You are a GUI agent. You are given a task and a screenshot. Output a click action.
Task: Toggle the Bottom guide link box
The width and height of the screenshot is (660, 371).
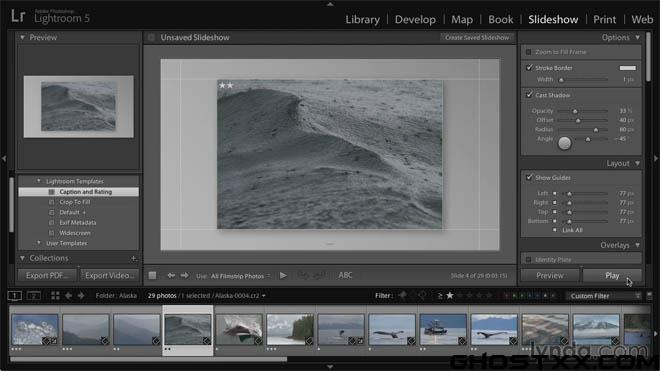555,221
